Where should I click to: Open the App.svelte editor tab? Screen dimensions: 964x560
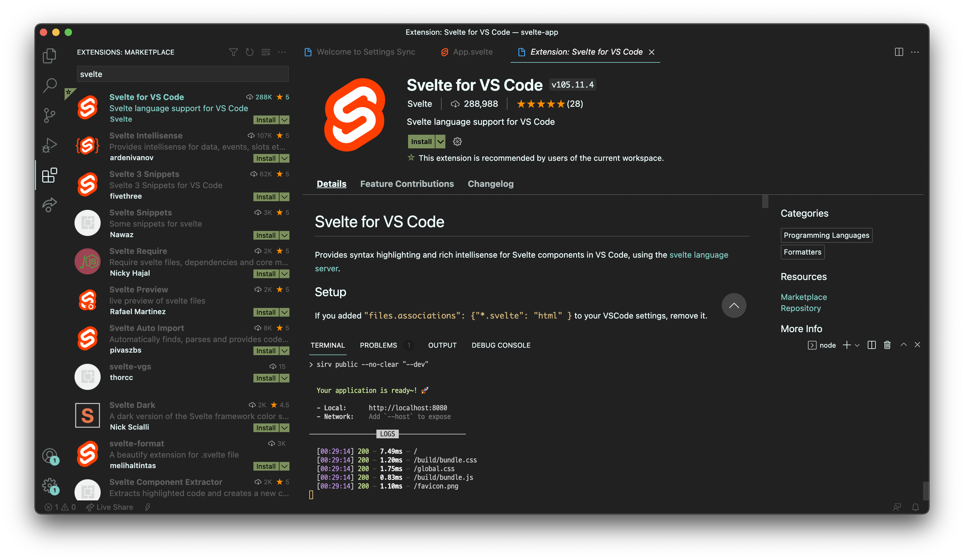pos(472,52)
